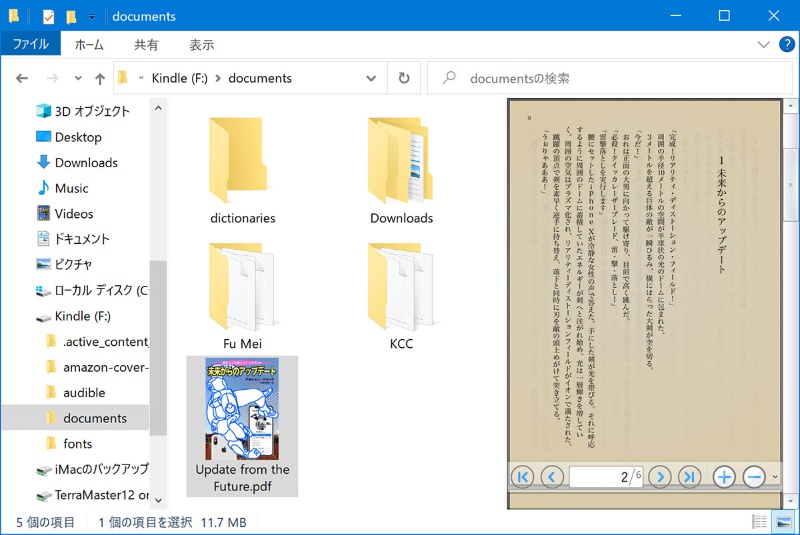The height and width of the screenshot is (535, 800).
Task: Select documents folder in navigation tree
Action: tap(76, 418)
